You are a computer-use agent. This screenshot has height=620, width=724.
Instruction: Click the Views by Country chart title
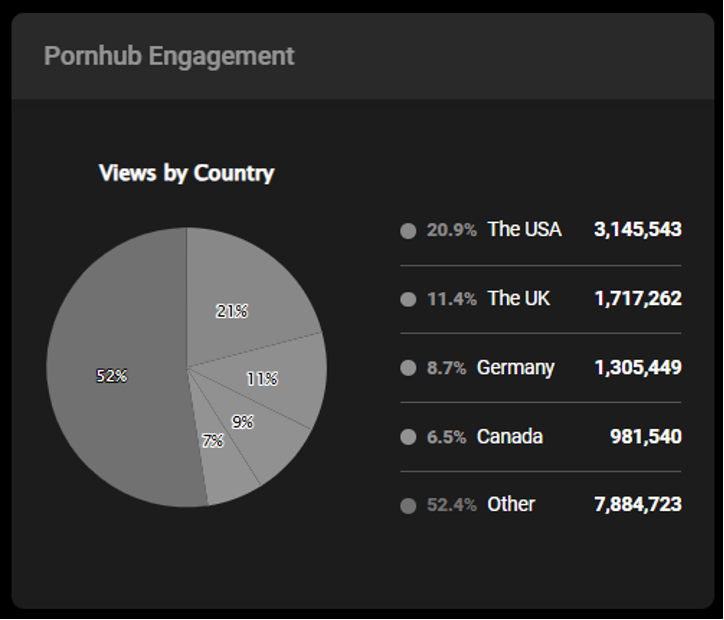[186, 173]
